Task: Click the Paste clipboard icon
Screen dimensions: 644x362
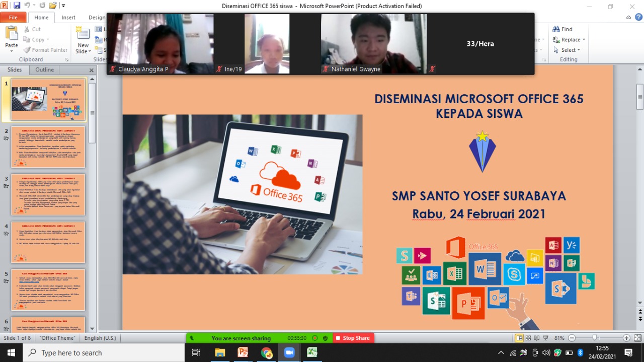Action: (12, 33)
